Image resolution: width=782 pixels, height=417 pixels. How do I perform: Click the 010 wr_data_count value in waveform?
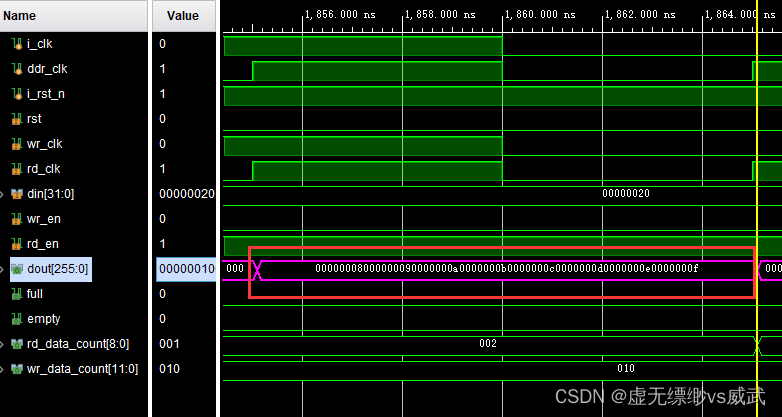pyautogui.click(x=626, y=369)
